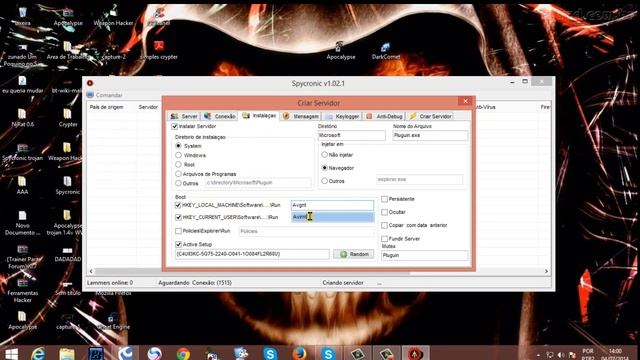The height and width of the screenshot is (360, 640).
Task: Click the Windows Start button
Action: [x=11, y=353]
